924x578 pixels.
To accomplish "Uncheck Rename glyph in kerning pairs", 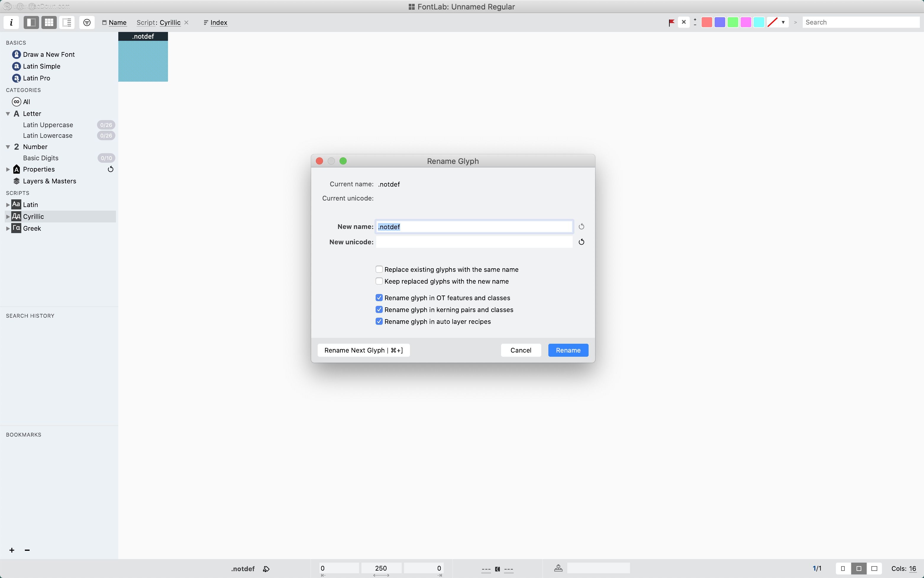I will 379,310.
